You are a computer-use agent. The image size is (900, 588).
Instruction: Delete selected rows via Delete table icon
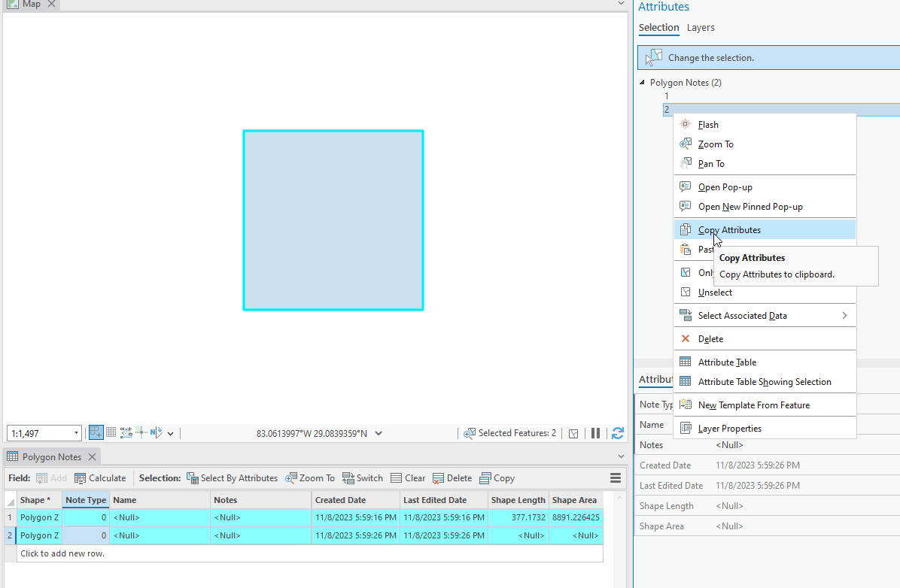(452, 477)
